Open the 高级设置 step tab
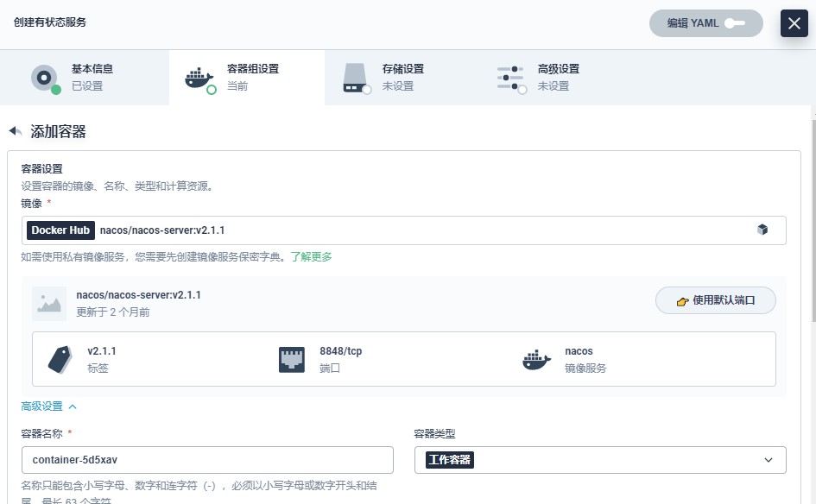This screenshot has height=504, width=816. click(x=558, y=78)
